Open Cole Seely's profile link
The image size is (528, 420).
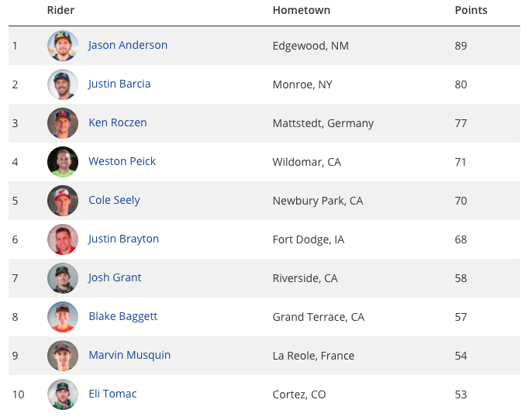point(114,200)
